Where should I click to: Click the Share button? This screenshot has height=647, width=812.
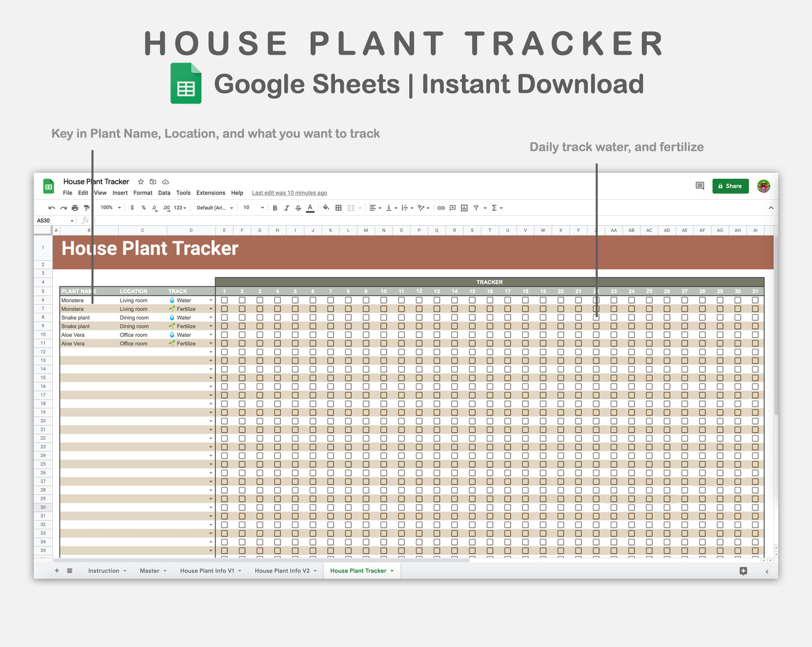click(731, 186)
